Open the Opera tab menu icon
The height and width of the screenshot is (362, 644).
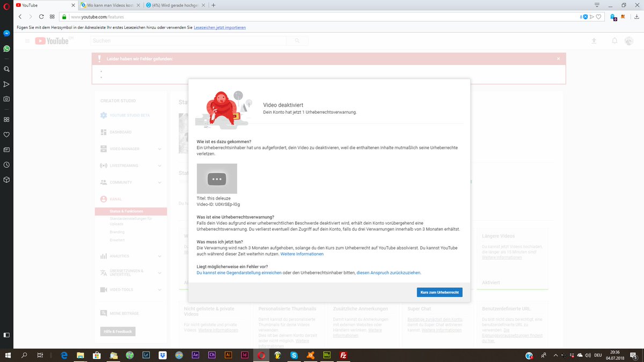596,5
